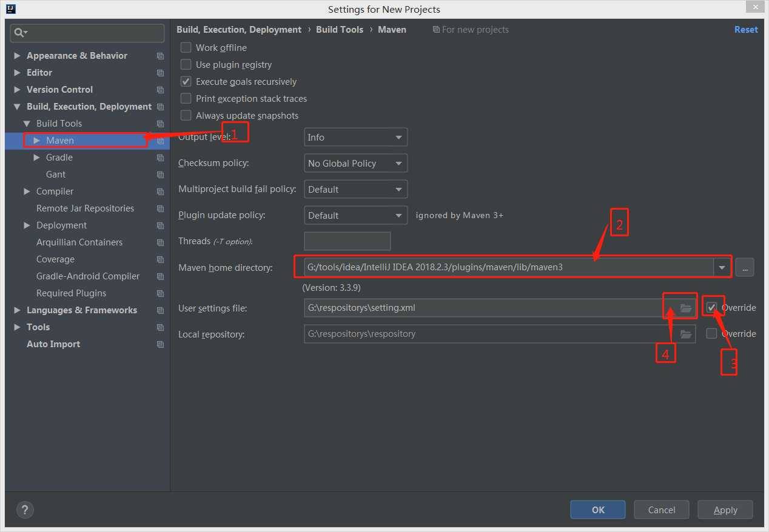Select Remote Jar Repositories in tree

[85, 208]
